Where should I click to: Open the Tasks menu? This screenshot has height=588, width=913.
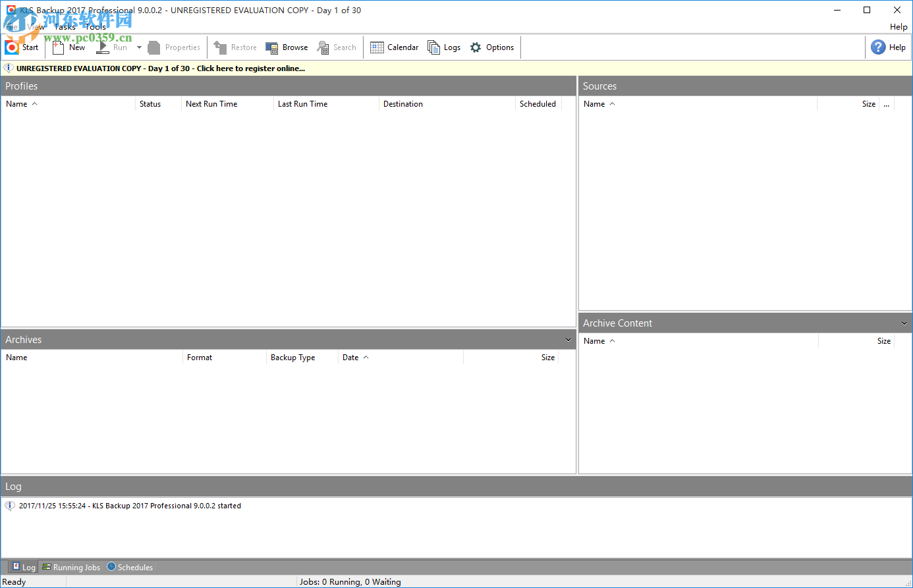click(65, 27)
